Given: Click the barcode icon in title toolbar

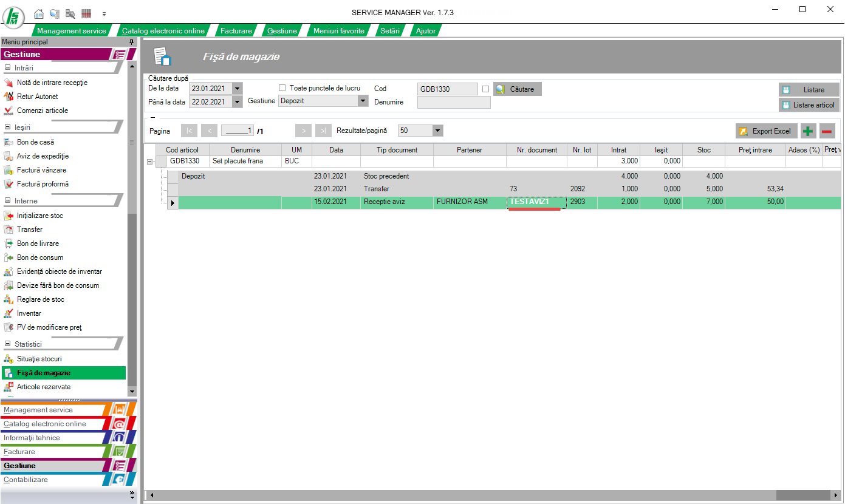Looking at the screenshot, I should point(86,13).
